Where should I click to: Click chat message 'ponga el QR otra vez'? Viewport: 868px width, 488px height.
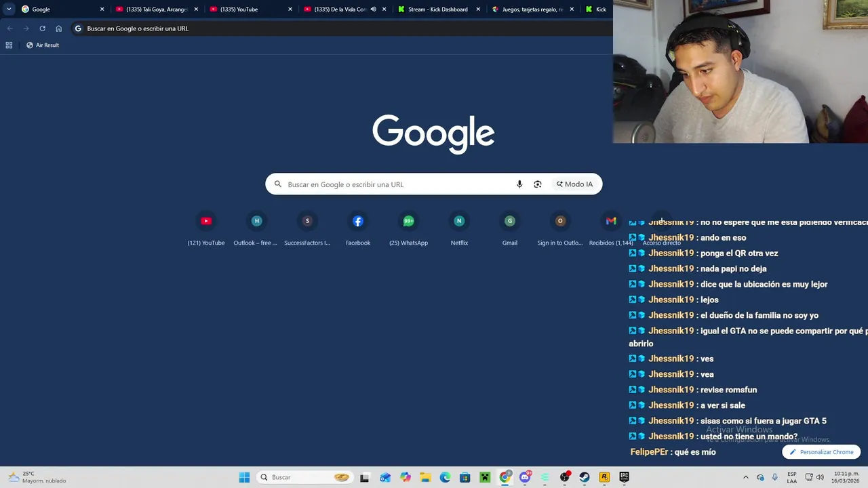(x=739, y=253)
